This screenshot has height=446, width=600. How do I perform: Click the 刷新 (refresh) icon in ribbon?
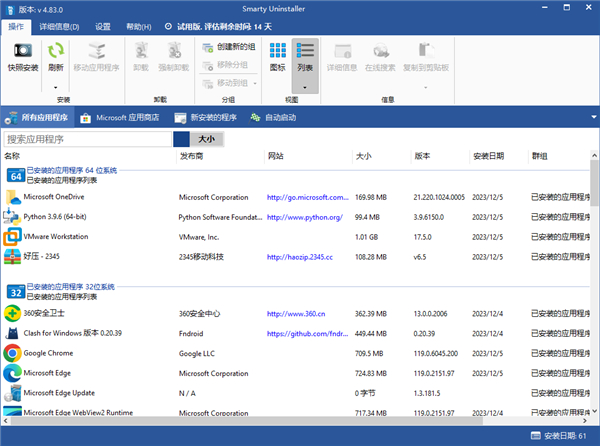(x=56, y=50)
